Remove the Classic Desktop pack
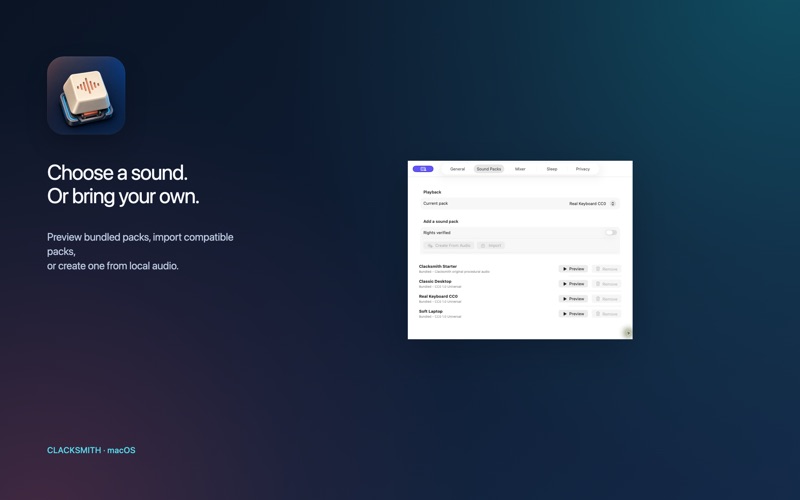The width and height of the screenshot is (800, 500). pos(607,284)
